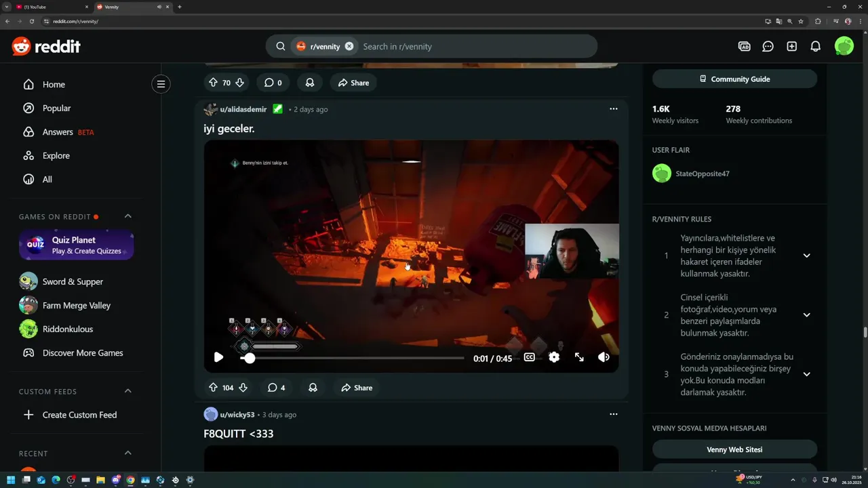Enter video fullscreen mode
The width and height of the screenshot is (868, 488).
tap(579, 357)
